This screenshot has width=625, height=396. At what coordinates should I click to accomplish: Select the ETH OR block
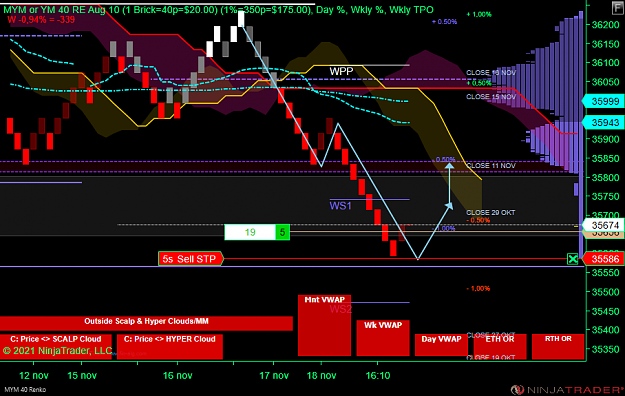(500, 346)
